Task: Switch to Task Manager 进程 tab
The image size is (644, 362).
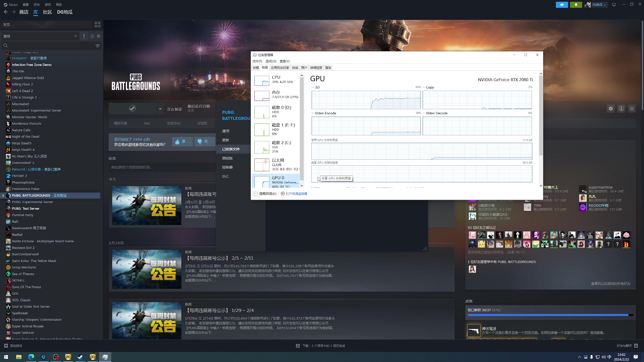Action: (x=256, y=68)
